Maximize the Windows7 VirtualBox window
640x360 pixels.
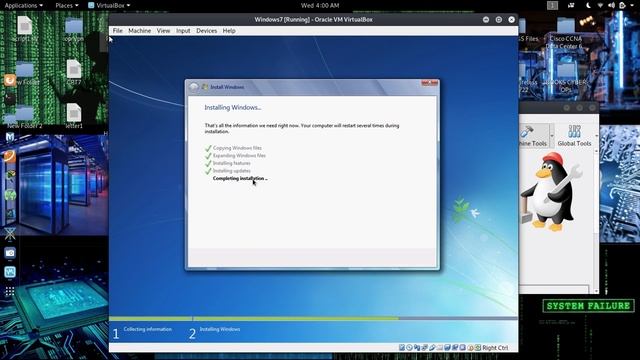(499, 20)
